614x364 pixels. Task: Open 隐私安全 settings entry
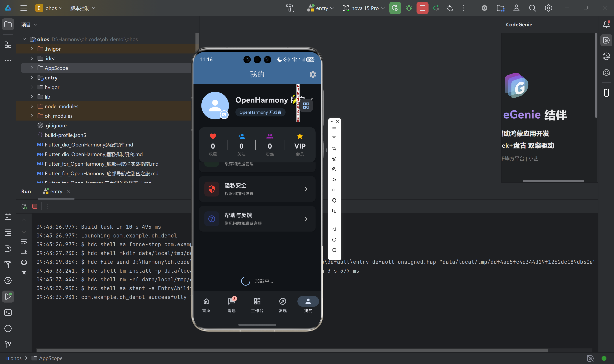click(257, 189)
